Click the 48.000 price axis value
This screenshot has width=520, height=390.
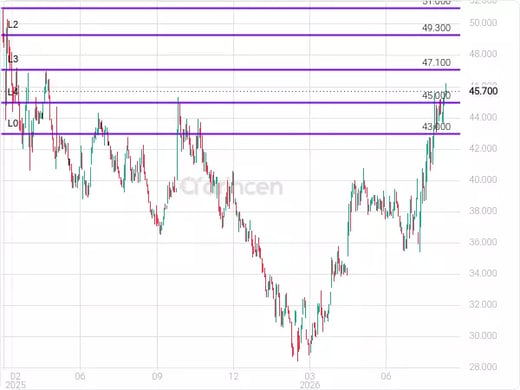coord(483,54)
